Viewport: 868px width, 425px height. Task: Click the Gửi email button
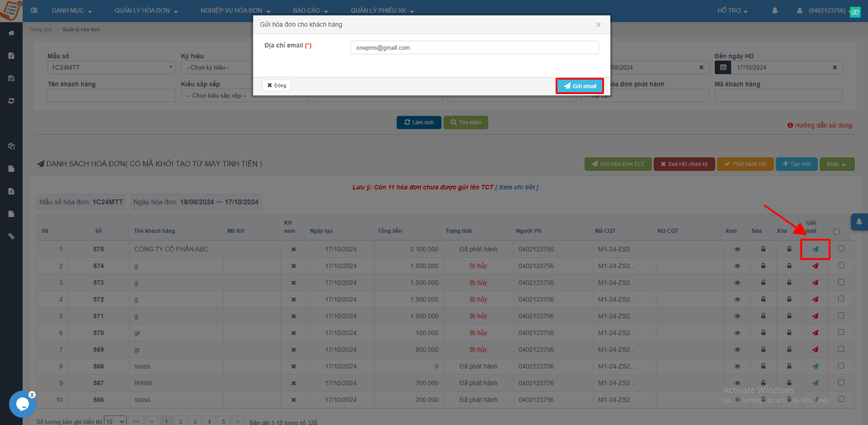pyautogui.click(x=580, y=86)
